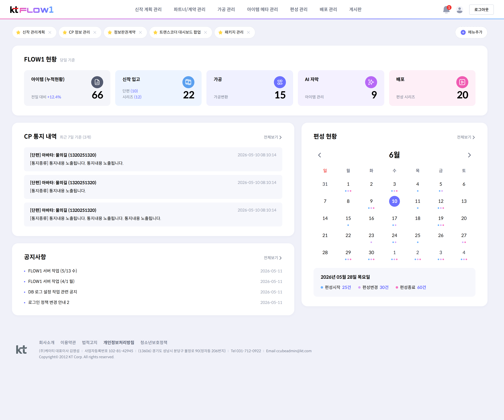Close the 신작 관리계획 shortcut tab
The image size is (504, 420).
click(x=50, y=32)
